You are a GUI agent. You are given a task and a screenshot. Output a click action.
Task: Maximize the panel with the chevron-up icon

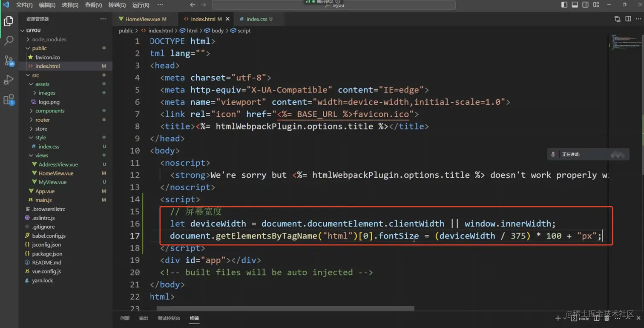tap(628, 318)
